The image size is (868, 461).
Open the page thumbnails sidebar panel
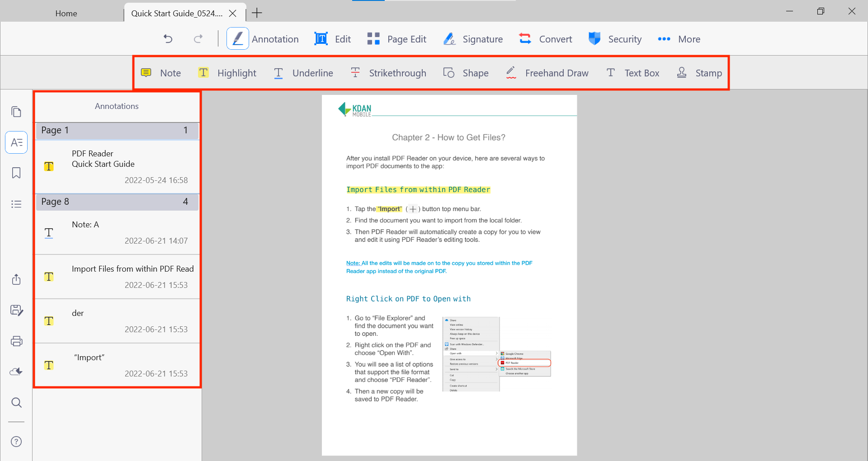(x=16, y=112)
